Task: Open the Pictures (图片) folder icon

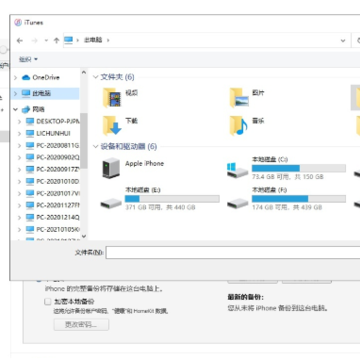Action: pos(239,98)
